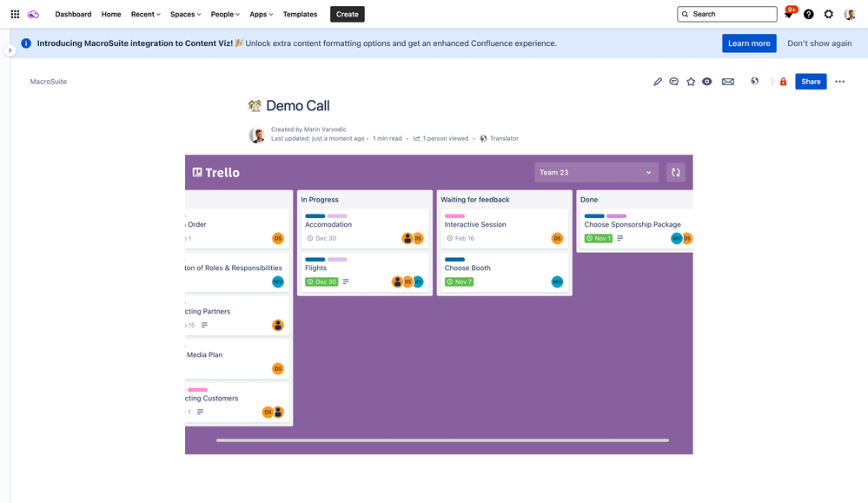Screen dimensions: 868x503
Task: Open the Media Plan card
Action: [237, 360]
